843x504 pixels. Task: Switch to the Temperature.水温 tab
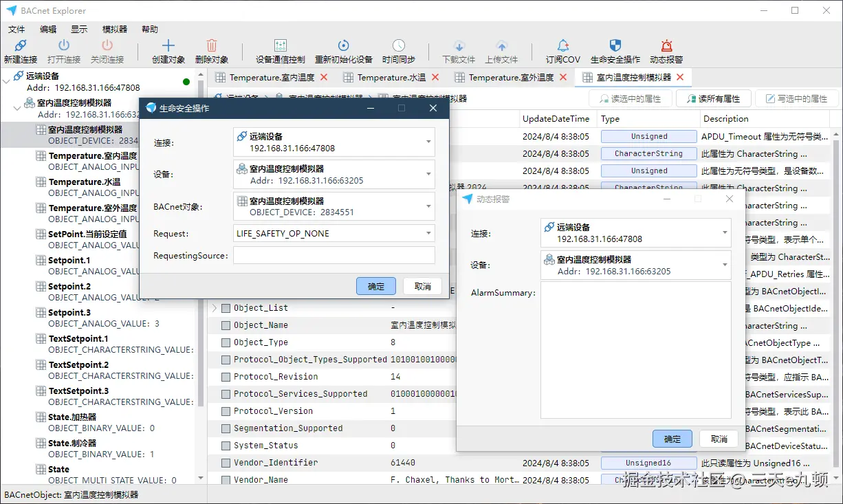coord(391,77)
